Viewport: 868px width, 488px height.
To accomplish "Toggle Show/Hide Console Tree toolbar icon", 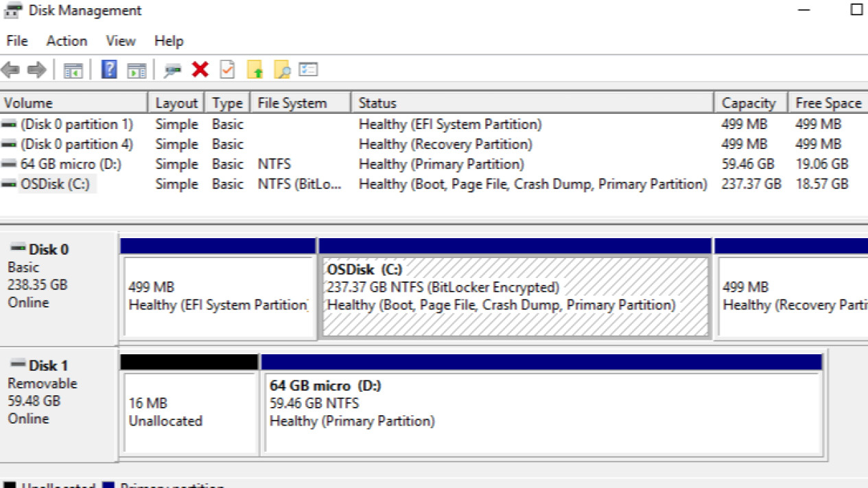I will (x=73, y=70).
